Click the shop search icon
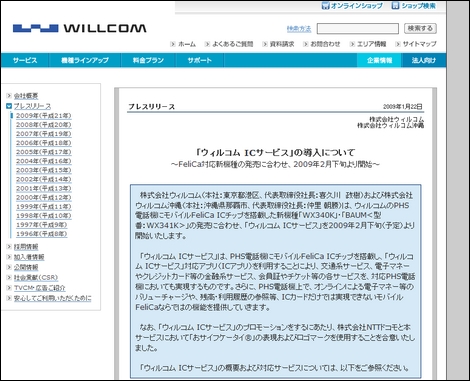Viewport: 470px width, 381px height. point(395,6)
